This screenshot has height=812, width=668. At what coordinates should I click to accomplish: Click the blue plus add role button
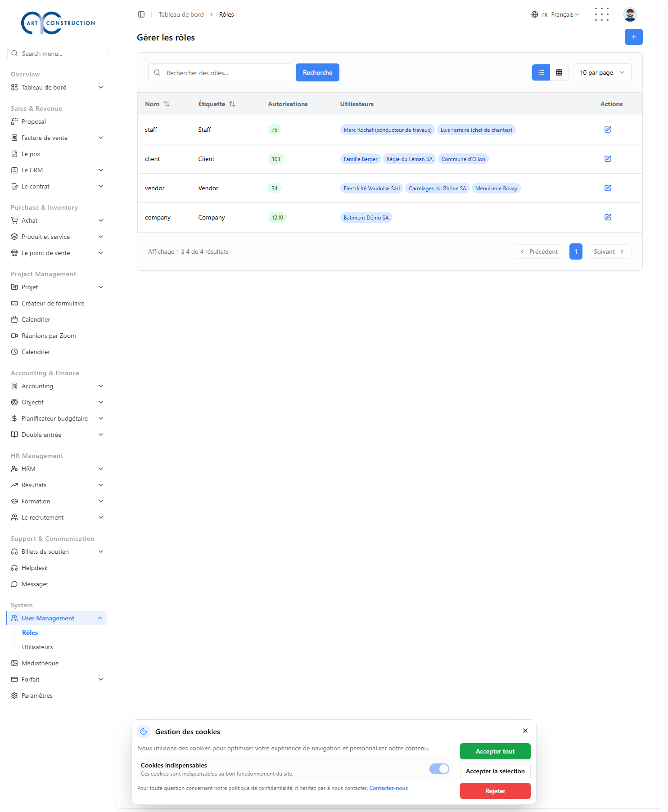click(633, 37)
